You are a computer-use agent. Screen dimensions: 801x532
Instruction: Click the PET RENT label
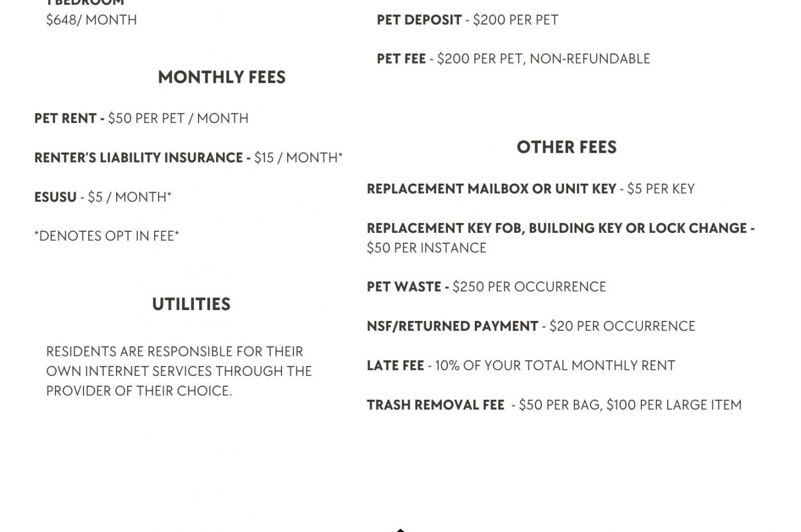[x=65, y=118]
